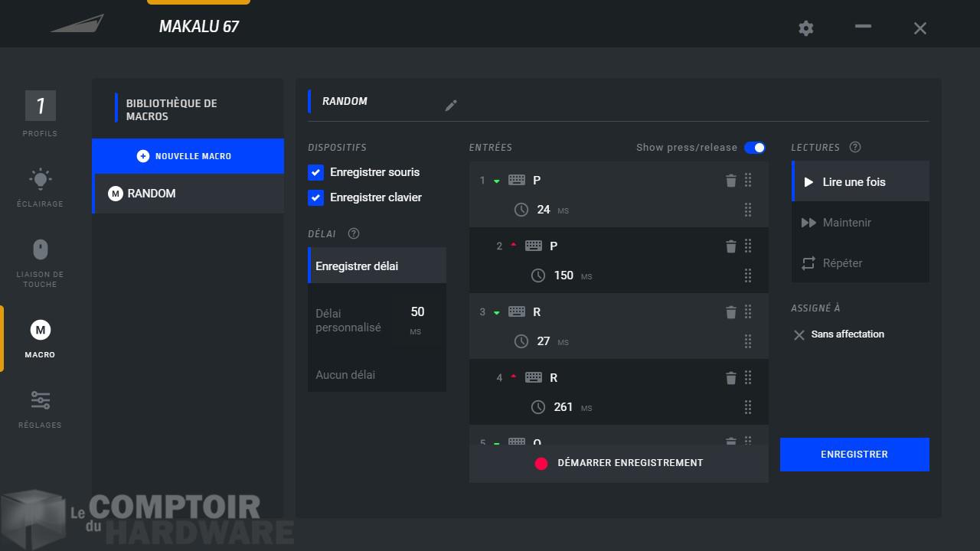
Task: Open the Éclairage tab in sidebar
Action: 40,187
